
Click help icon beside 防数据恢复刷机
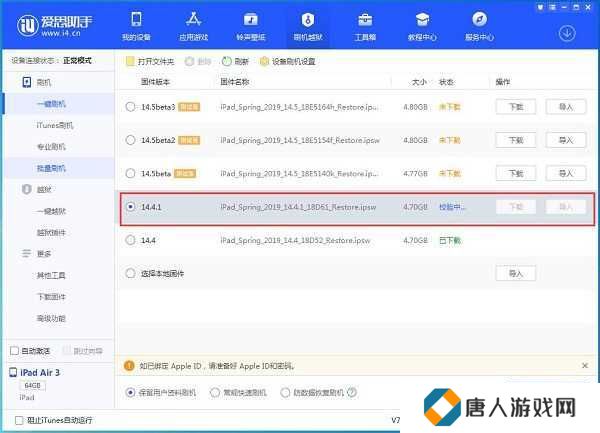click(x=352, y=392)
